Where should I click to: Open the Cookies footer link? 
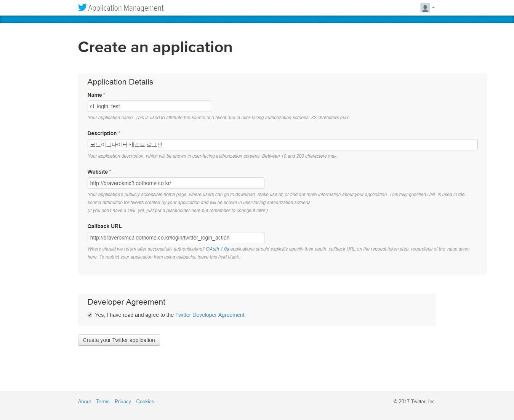click(x=145, y=401)
